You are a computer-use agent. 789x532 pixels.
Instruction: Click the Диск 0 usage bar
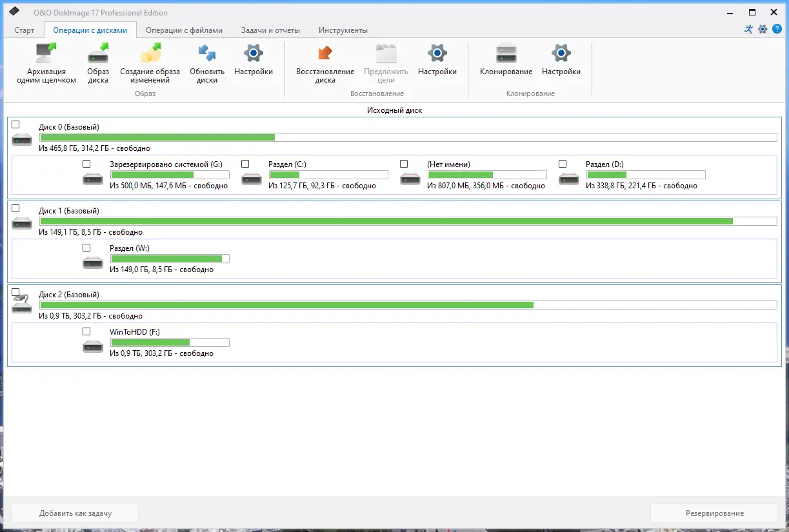[408, 137]
